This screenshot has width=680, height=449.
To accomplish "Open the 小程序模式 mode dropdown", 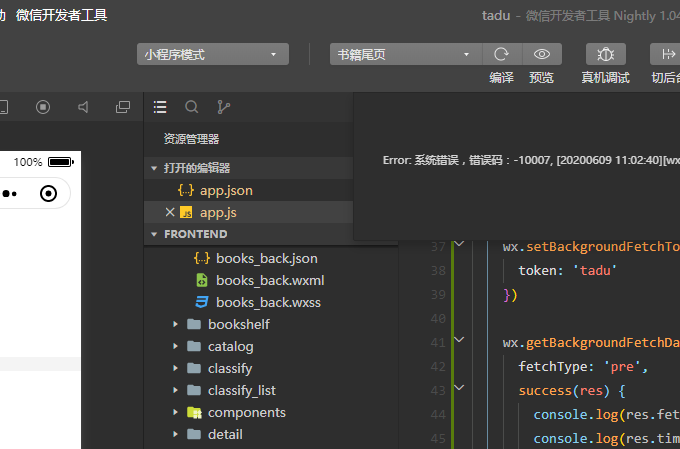I will click(212, 54).
